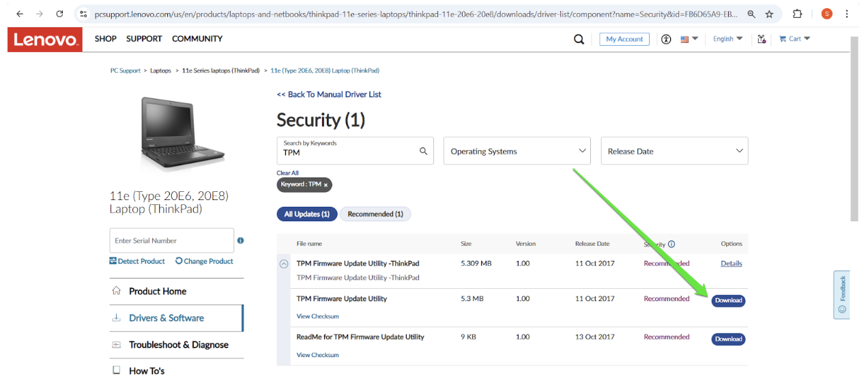Screen dimensions: 868x392
Task: Click the magnifier icon in the keyword search
Action: [x=423, y=151]
